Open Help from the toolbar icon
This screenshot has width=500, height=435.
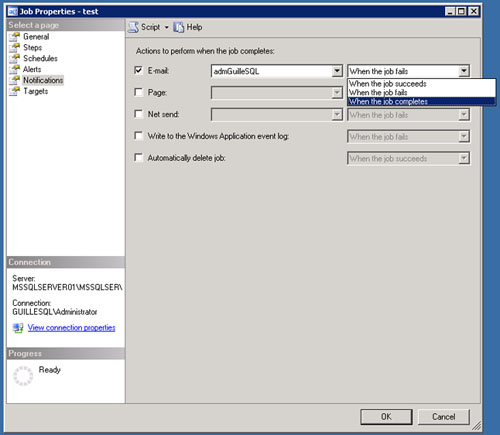(179, 27)
